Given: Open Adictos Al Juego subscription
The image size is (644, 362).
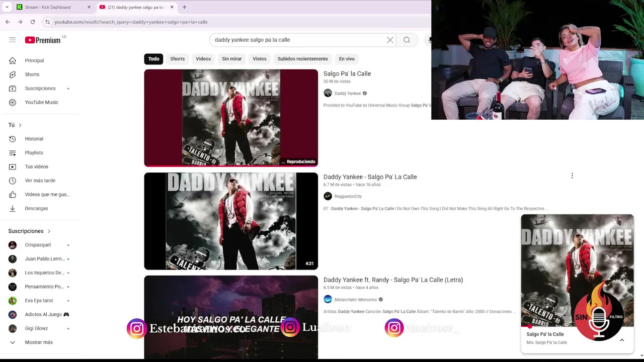Looking at the screenshot, I should pyautogui.click(x=39, y=314).
